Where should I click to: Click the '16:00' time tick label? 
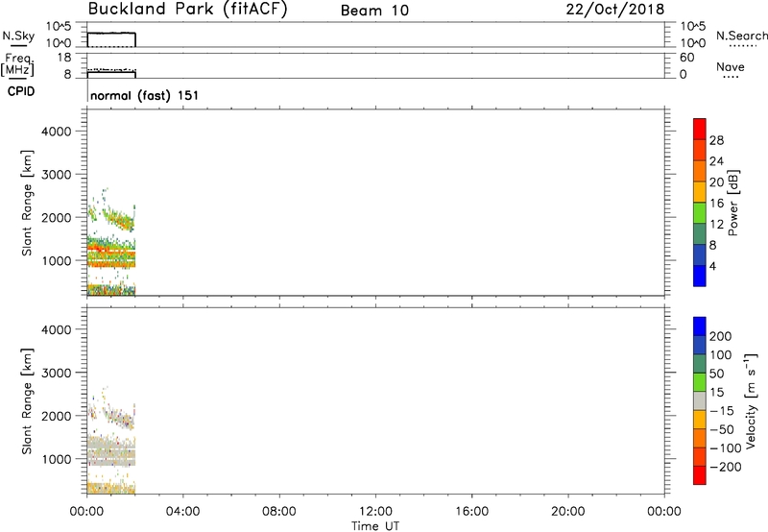[x=471, y=512]
